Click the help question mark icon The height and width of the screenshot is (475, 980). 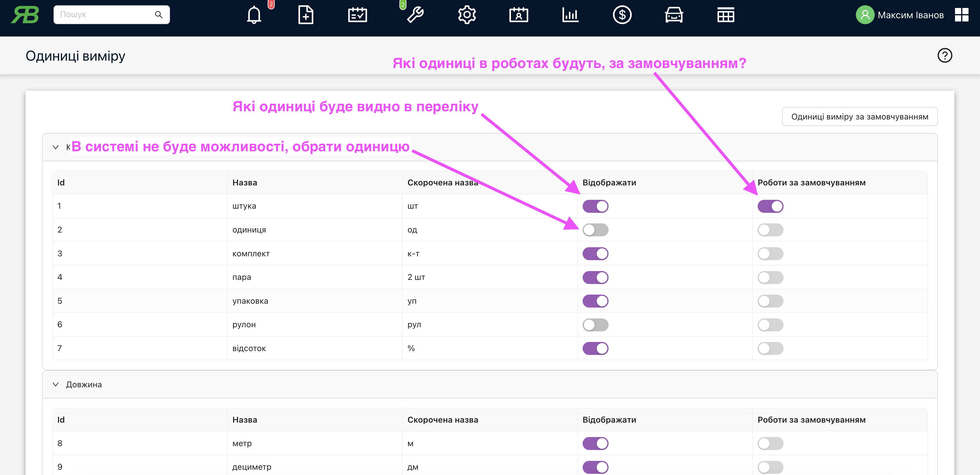coord(944,56)
